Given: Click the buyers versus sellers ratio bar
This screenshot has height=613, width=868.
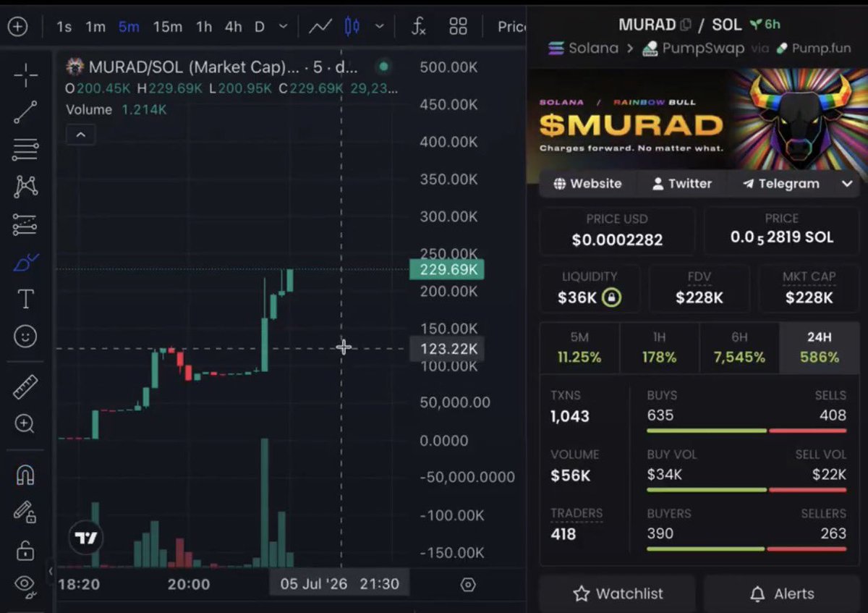Looking at the screenshot, I should (746, 549).
